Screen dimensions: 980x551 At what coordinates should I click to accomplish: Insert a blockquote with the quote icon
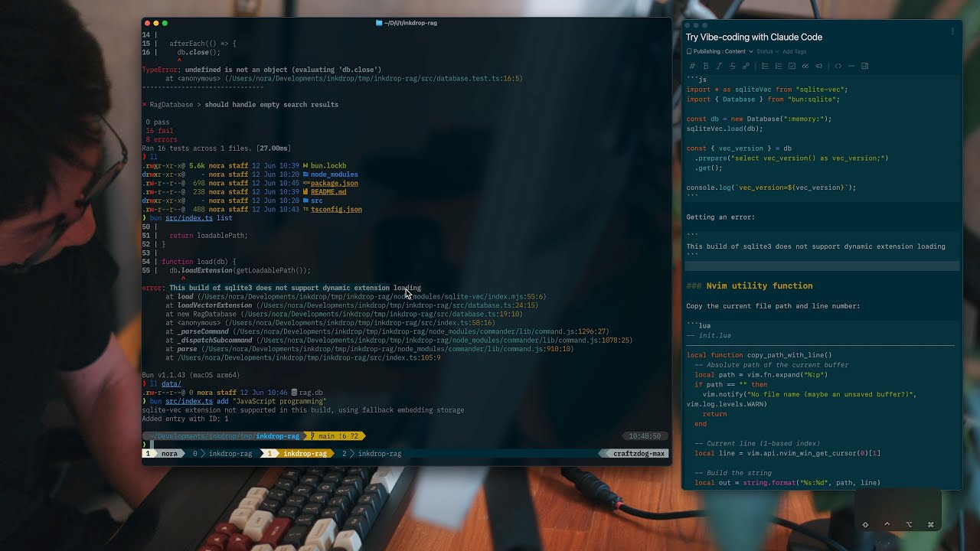805,66
